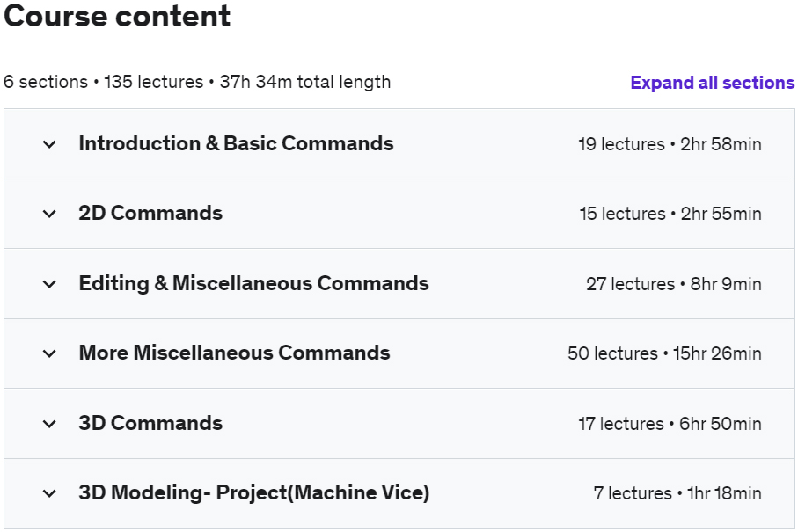This screenshot has width=798, height=532.
Task: Expand the Introduction & Basic Commands section title
Action: (x=236, y=143)
